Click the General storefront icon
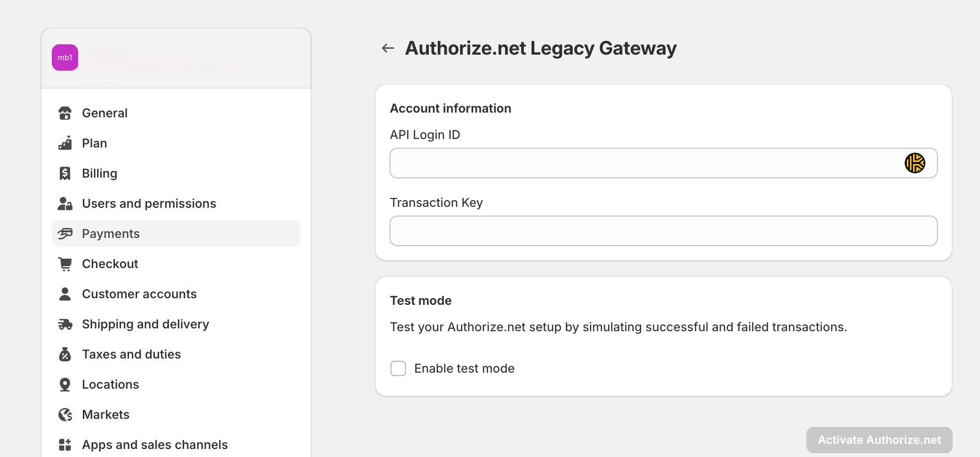 point(65,113)
